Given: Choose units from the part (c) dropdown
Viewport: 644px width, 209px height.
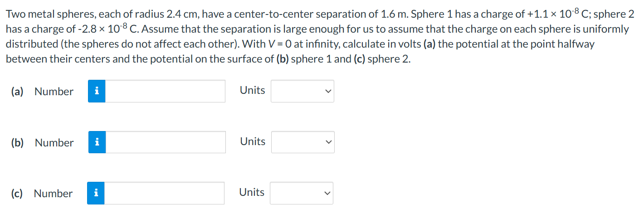Looking at the screenshot, I should [302, 193].
